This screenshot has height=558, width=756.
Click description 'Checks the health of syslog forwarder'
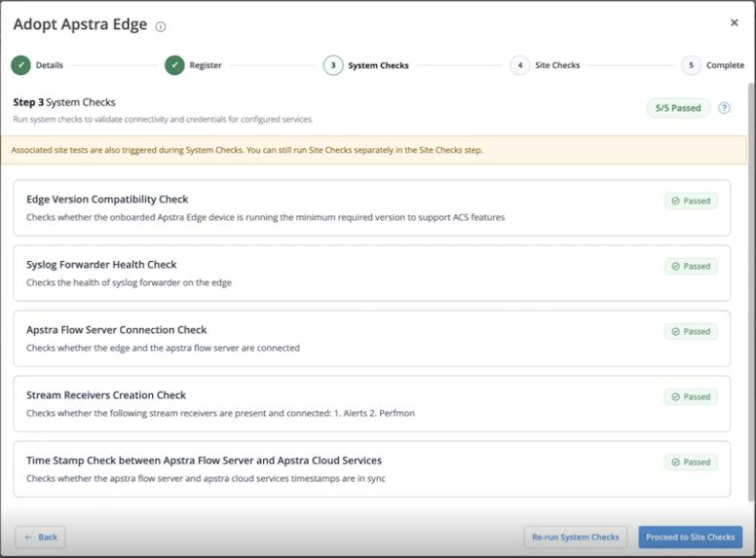point(129,282)
